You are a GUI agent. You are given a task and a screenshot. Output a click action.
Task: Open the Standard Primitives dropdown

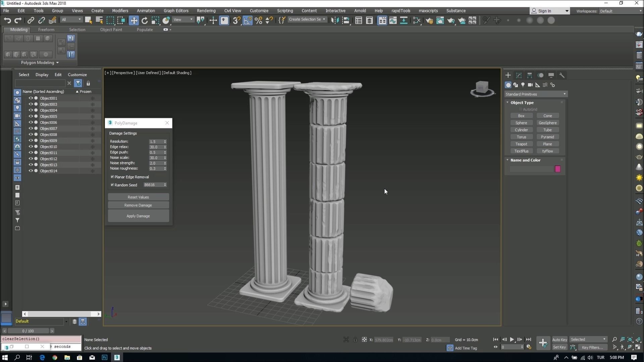tap(536, 94)
